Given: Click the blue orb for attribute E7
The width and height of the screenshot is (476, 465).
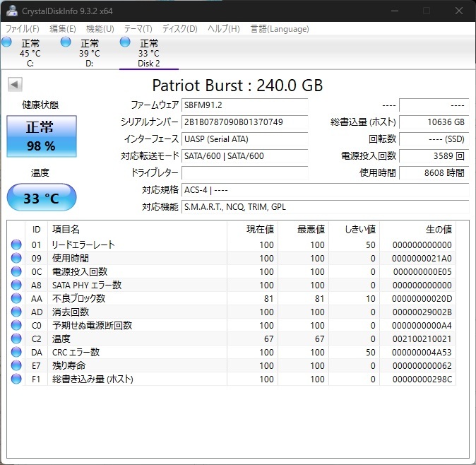Looking at the screenshot, I should pos(16,365).
